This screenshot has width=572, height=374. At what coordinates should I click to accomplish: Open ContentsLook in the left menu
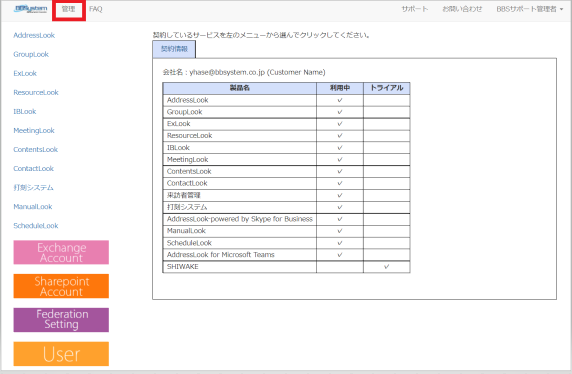coord(35,149)
